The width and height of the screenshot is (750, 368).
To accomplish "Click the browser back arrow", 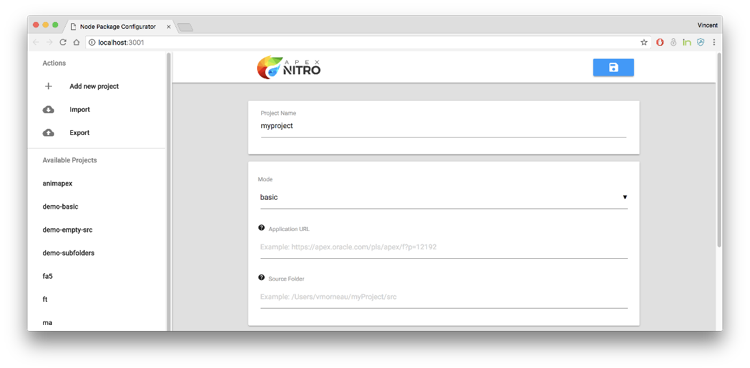I will (x=36, y=42).
